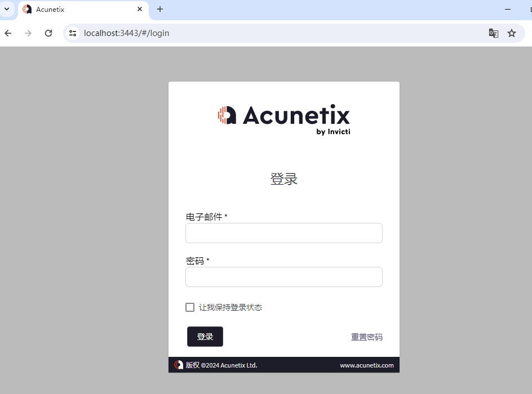Click the browser back arrow
This screenshot has height=394, width=532.
[x=8, y=33]
